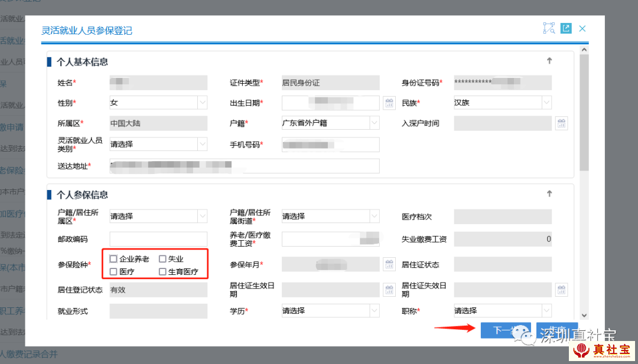
Task: Collapse the 个人基本信息 section arrow
Action: 549,61
